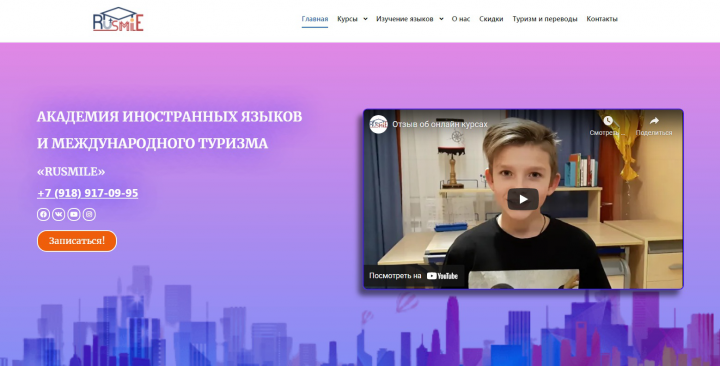Viewport: 720px width, 366px height.
Task: Click the Watch later clock icon on video
Action: pos(608,121)
